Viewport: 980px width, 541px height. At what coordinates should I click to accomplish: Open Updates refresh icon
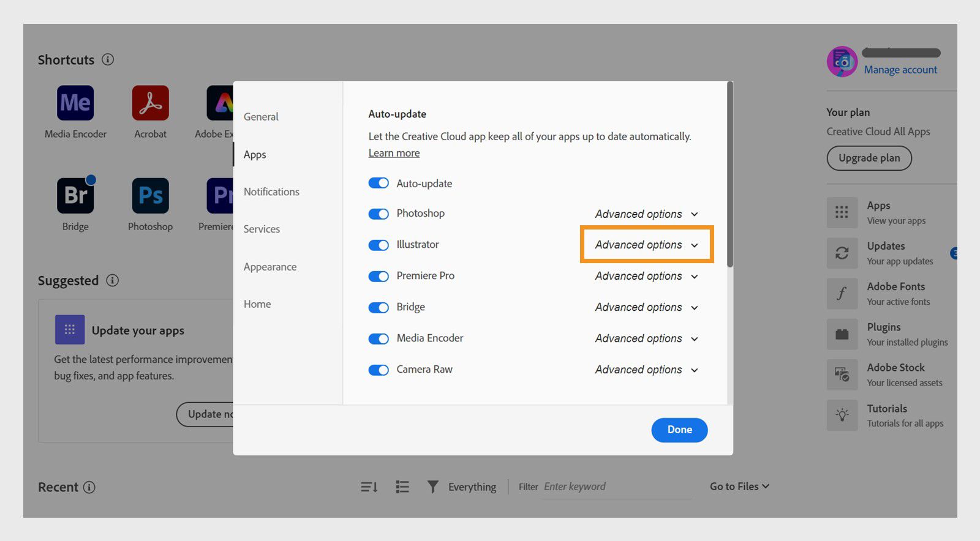[x=842, y=253]
